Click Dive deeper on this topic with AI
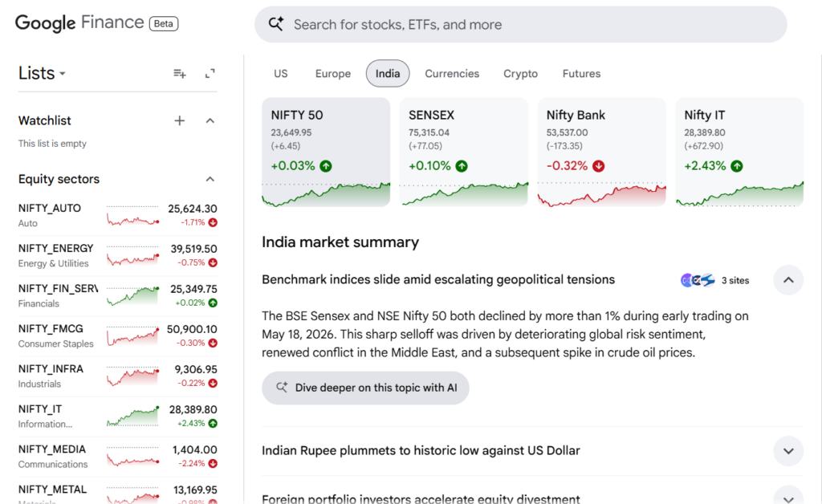822x504 pixels. (365, 388)
